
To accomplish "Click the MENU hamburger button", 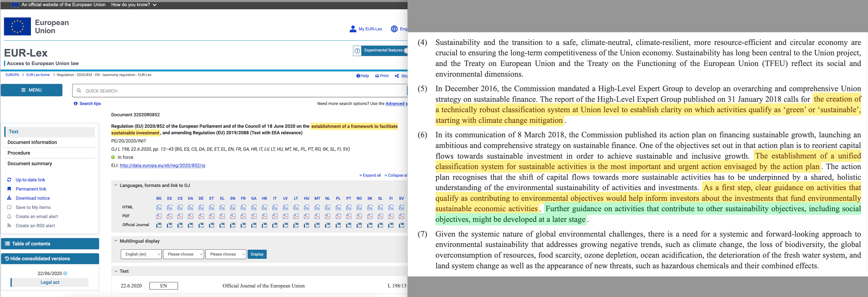I will [31, 90].
